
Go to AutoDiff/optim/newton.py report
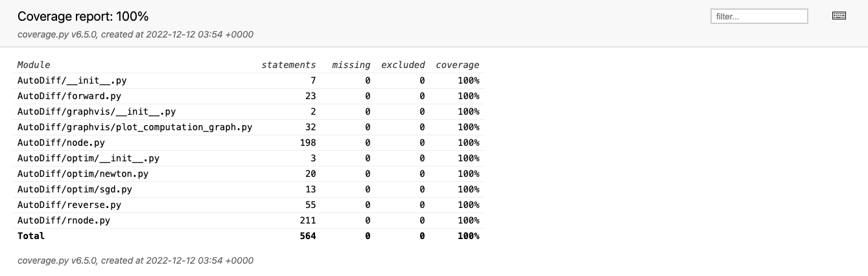(x=82, y=174)
